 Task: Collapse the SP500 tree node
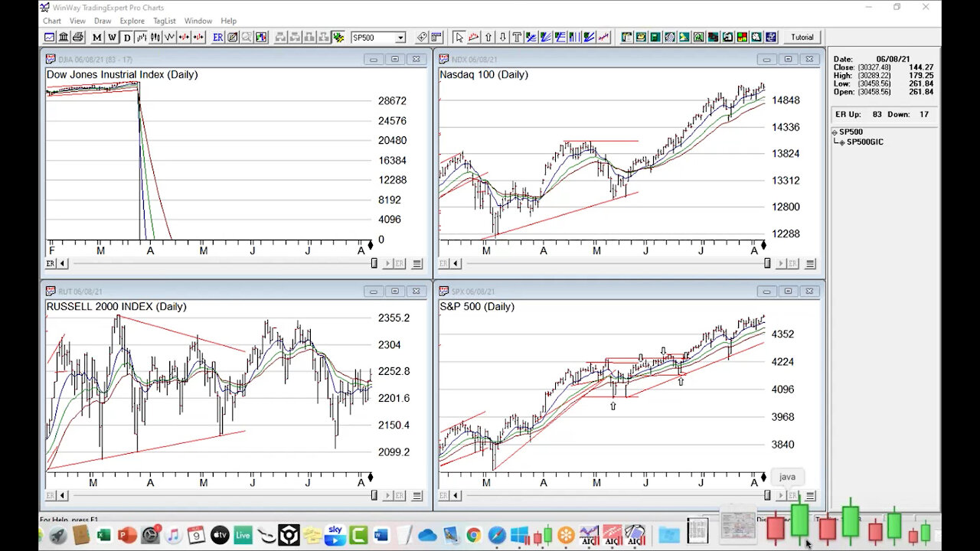[x=835, y=132]
